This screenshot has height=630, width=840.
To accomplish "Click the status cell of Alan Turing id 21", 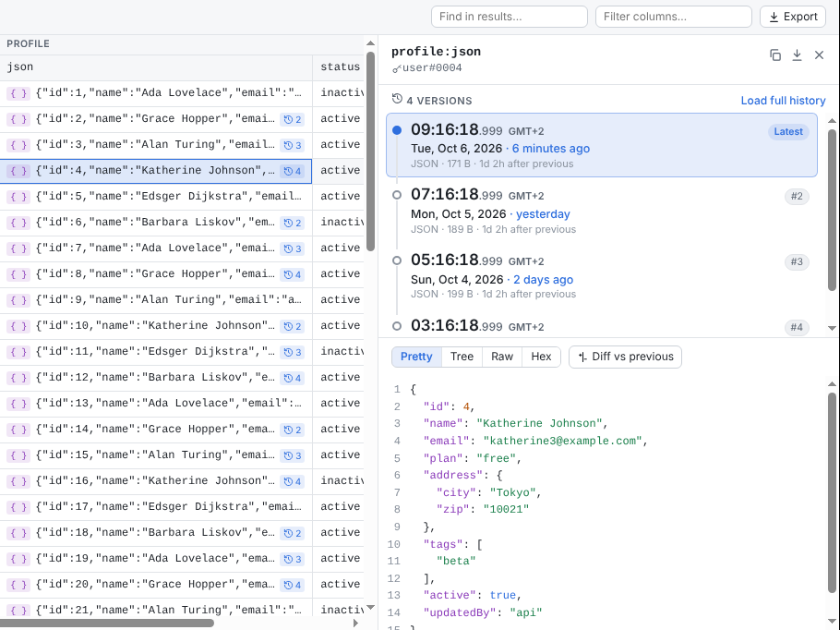I will (339, 611).
